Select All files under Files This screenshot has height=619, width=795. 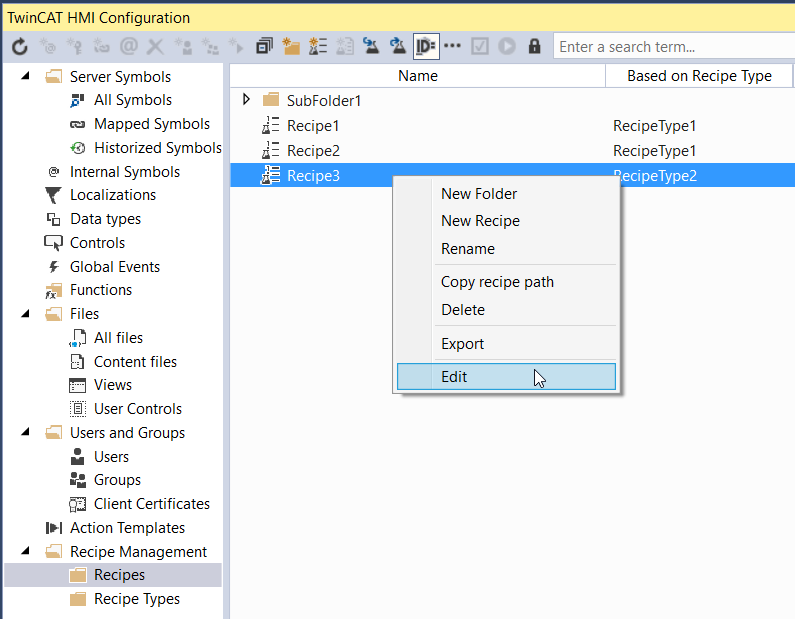118,338
